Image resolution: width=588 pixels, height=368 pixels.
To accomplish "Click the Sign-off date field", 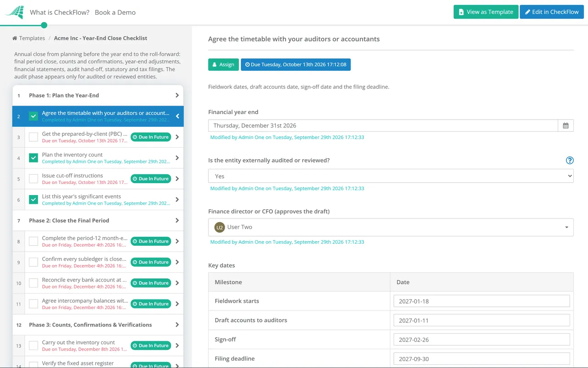I will [x=482, y=340].
